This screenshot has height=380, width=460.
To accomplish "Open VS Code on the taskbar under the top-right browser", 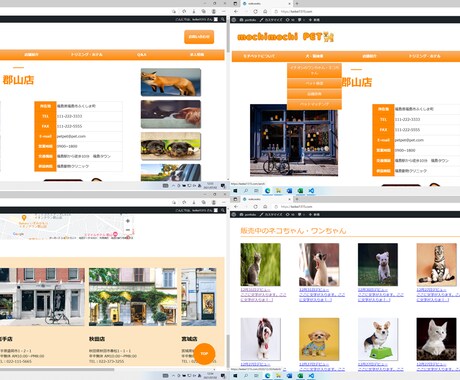I will [311, 191].
